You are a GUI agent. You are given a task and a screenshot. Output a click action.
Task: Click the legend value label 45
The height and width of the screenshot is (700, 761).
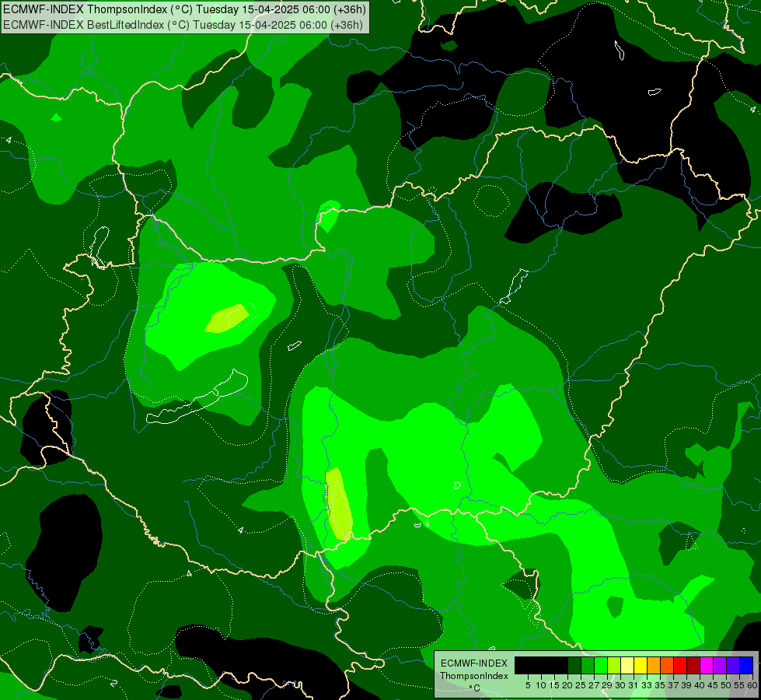[x=713, y=685]
